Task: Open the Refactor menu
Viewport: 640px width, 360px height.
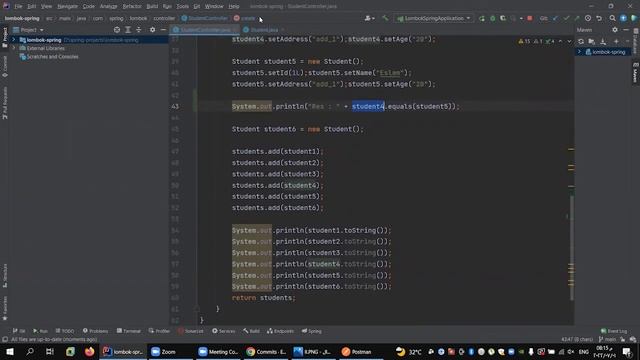Action: [132, 6]
